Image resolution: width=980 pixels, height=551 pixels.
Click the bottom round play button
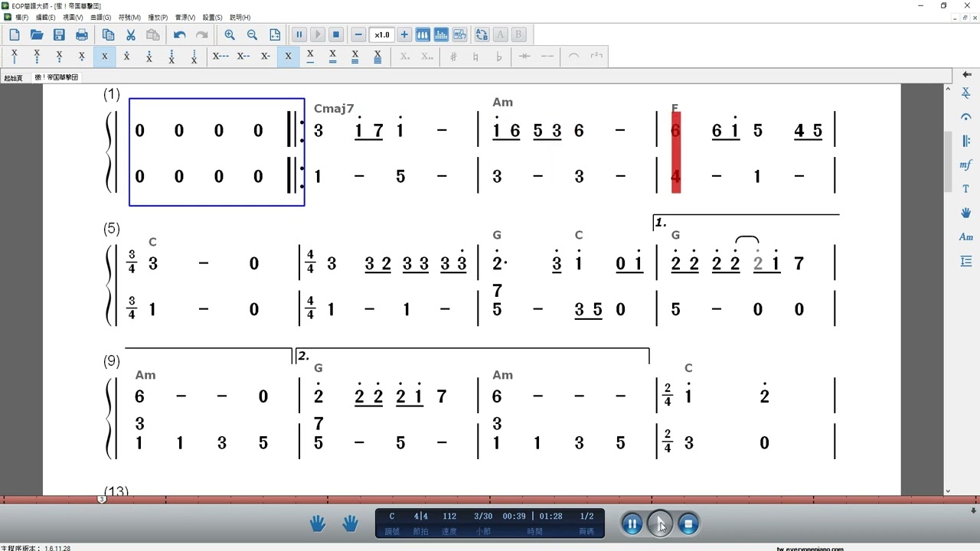point(660,524)
